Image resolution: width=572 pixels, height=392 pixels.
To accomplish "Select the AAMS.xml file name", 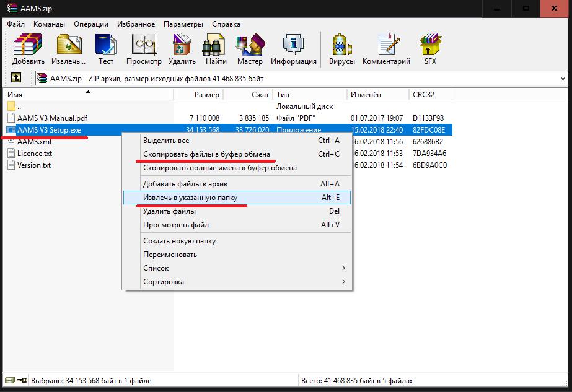I will tap(34, 142).
